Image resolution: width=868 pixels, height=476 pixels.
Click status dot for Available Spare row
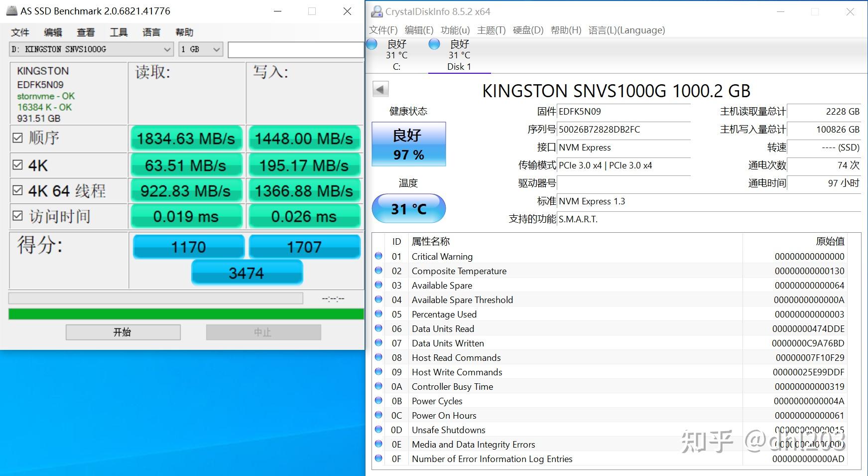(378, 285)
